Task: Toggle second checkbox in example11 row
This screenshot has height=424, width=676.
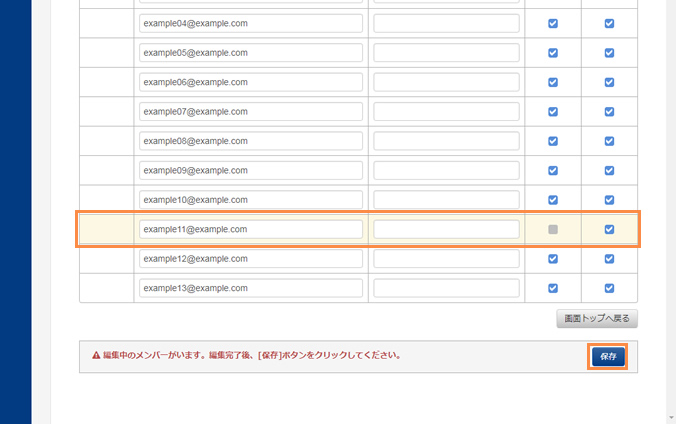Action: pyautogui.click(x=609, y=229)
